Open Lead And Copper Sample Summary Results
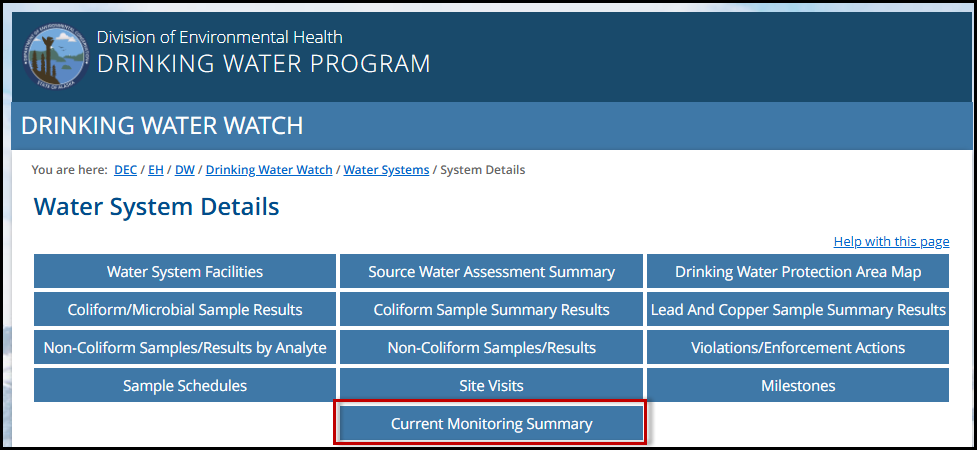Screen dimensions: 977x450 pyautogui.click(x=798, y=310)
